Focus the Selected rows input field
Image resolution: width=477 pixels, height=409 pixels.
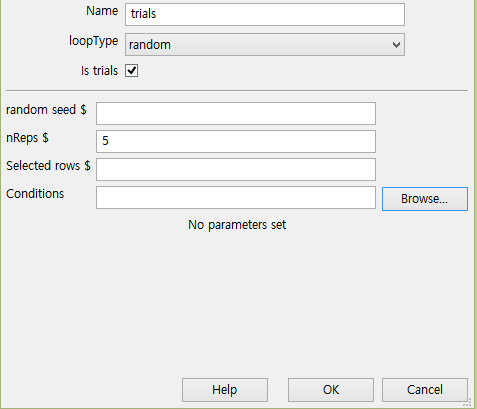[x=236, y=169]
